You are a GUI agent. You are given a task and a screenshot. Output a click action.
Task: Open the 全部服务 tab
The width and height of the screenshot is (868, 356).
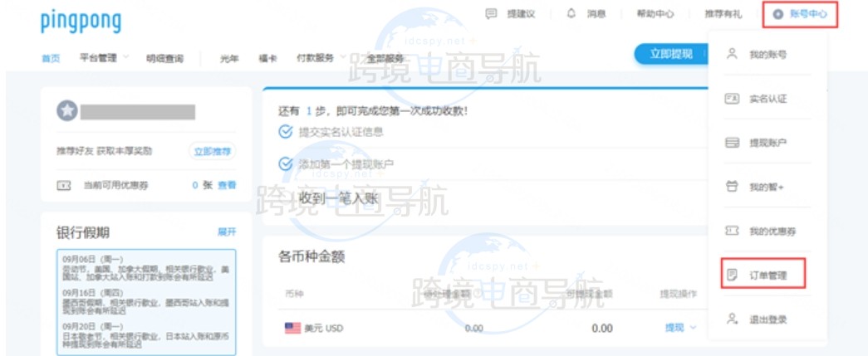(x=385, y=58)
